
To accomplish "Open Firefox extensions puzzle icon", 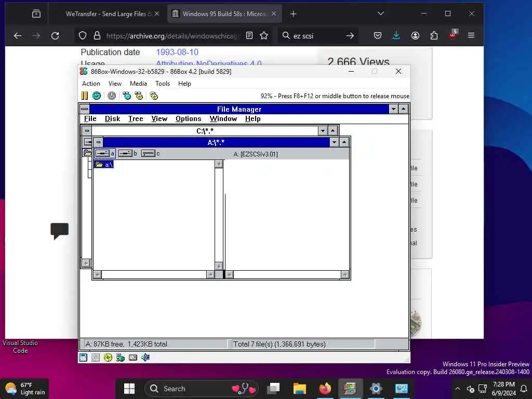I will tap(434, 36).
